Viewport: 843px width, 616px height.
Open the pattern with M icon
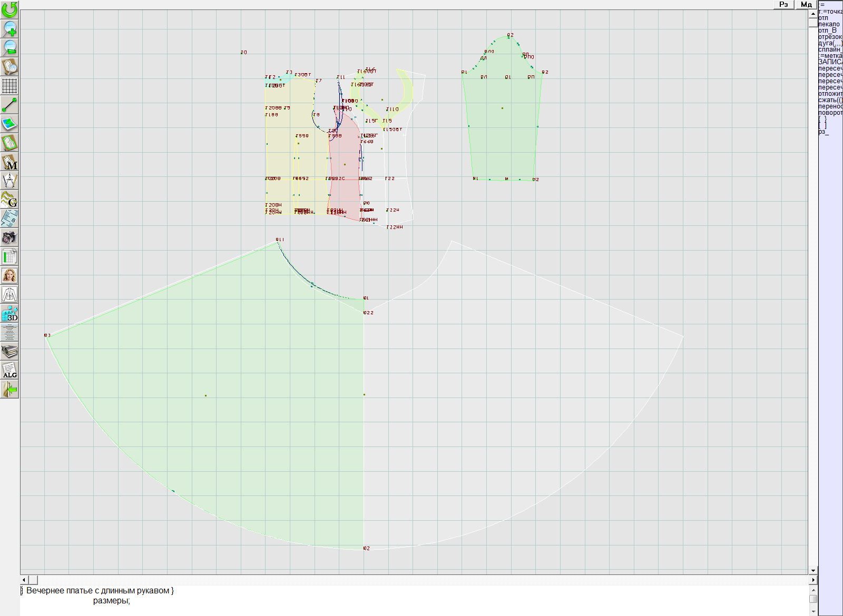tap(9, 162)
